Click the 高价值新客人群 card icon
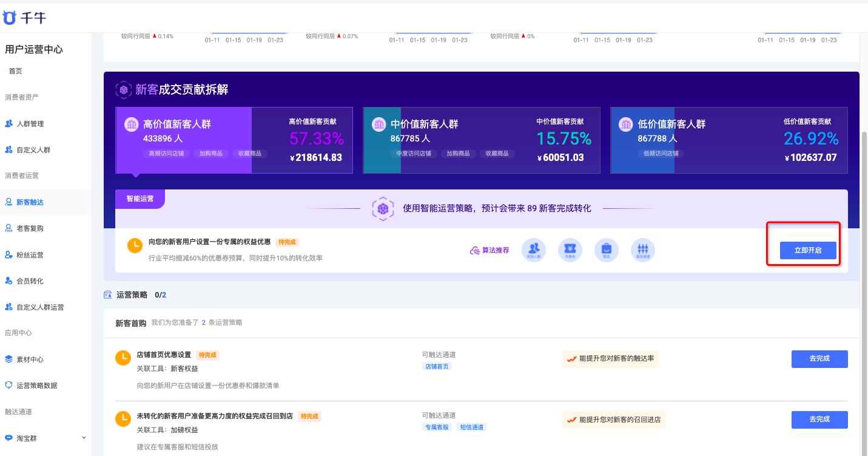 [x=131, y=124]
